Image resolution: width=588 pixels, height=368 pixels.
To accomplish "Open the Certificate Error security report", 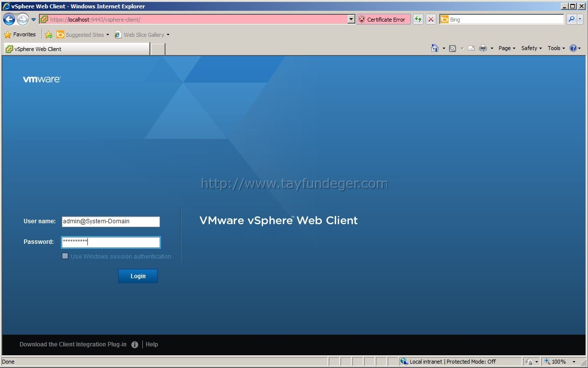I will [383, 20].
